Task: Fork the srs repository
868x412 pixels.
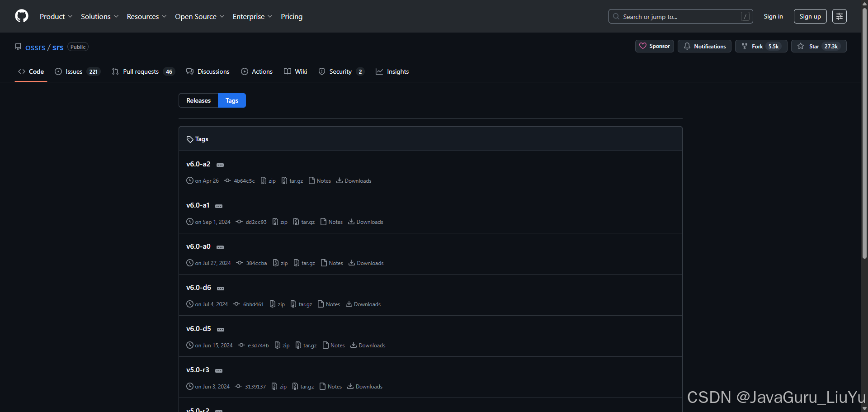Action: click(x=761, y=46)
